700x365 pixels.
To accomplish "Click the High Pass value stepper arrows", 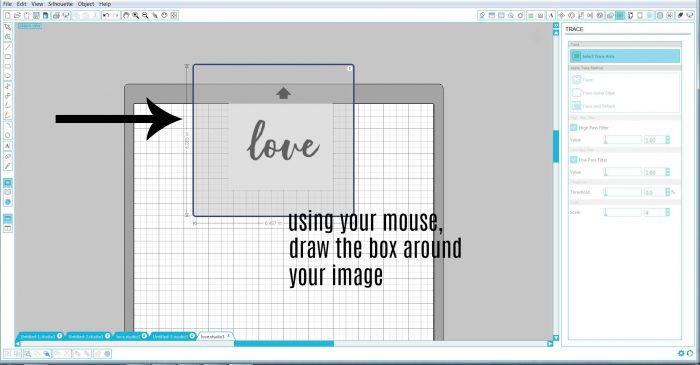I will click(x=667, y=140).
